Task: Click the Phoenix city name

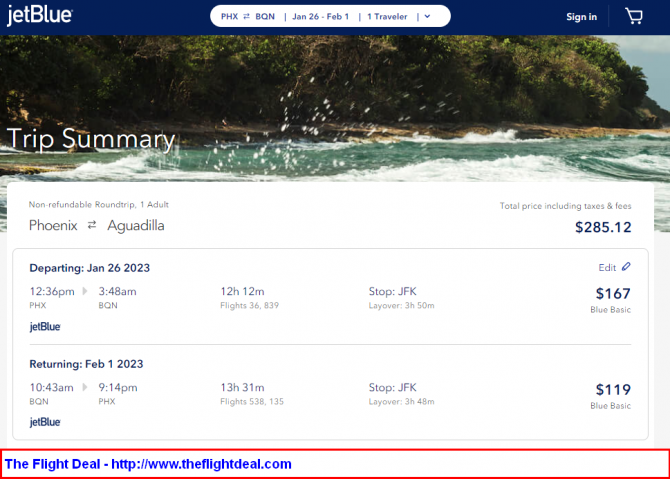Action: point(53,225)
